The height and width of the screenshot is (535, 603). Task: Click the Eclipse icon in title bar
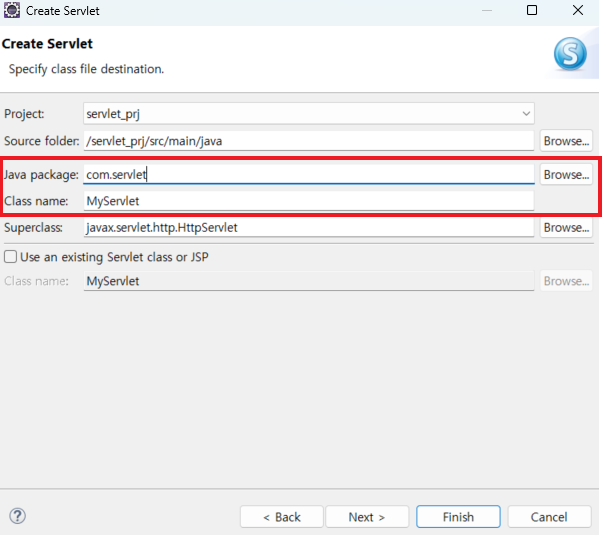pyautogui.click(x=12, y=10)
